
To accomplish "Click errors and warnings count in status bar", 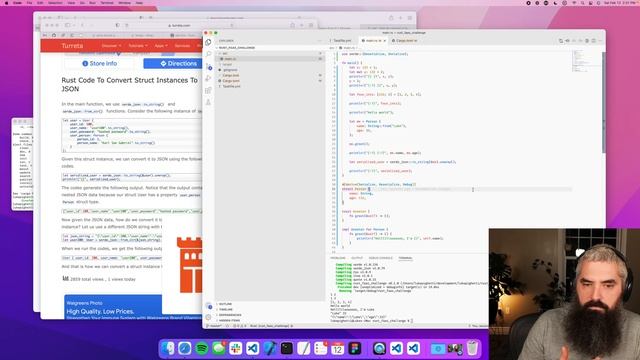I will point(240,326).
